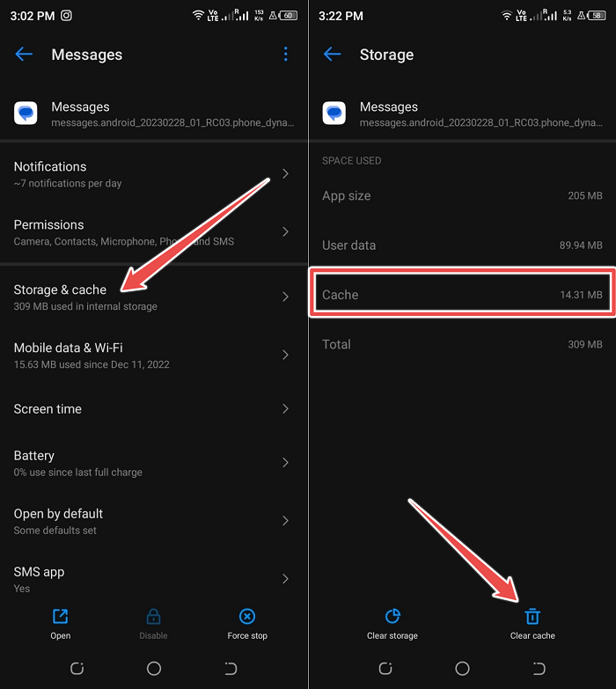Open Battery usage settings
The image size is (616, 689).
154,463
